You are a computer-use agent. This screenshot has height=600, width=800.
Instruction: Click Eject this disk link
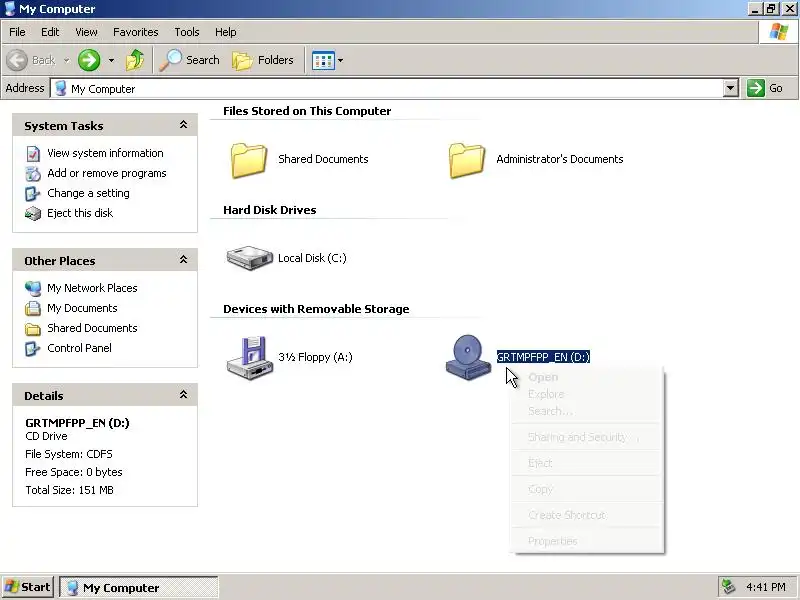click(80, 213)
